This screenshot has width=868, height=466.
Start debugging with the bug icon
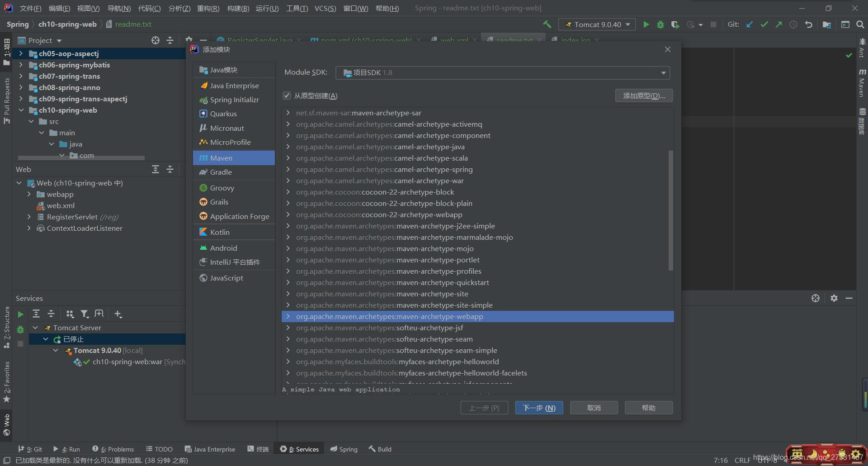point(660,24)
